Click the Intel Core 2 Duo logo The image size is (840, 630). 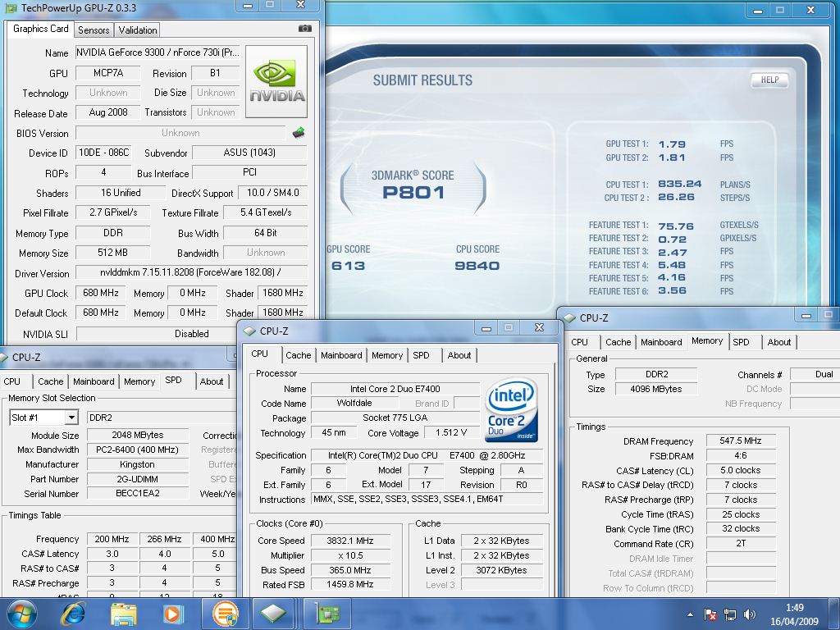(x=511, y=410)
